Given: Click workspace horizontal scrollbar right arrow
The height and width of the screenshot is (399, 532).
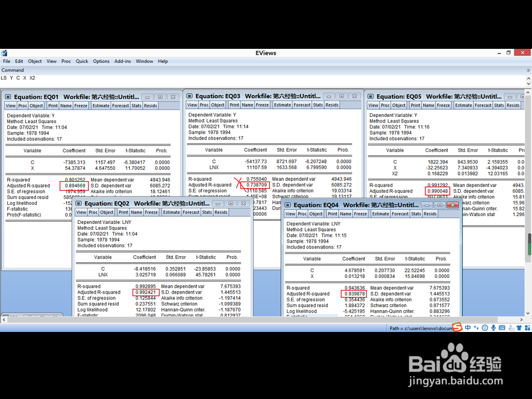Looking at the screenshot, I should click(522, 320).
